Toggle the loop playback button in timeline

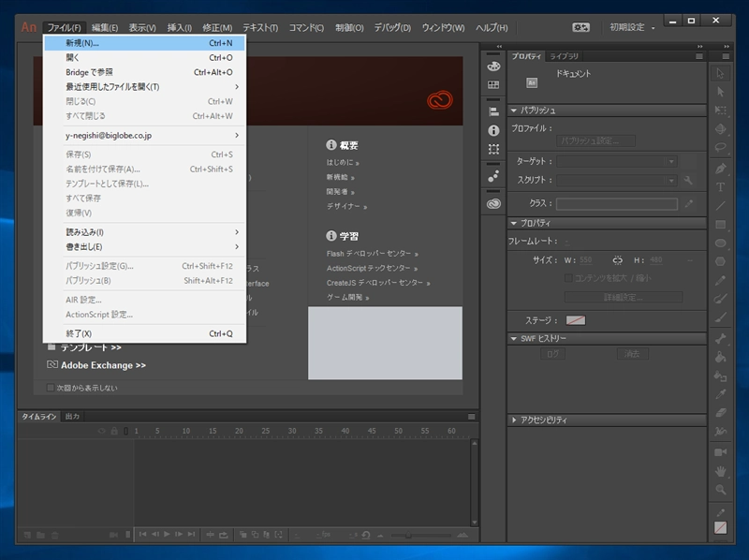point(223,535)
